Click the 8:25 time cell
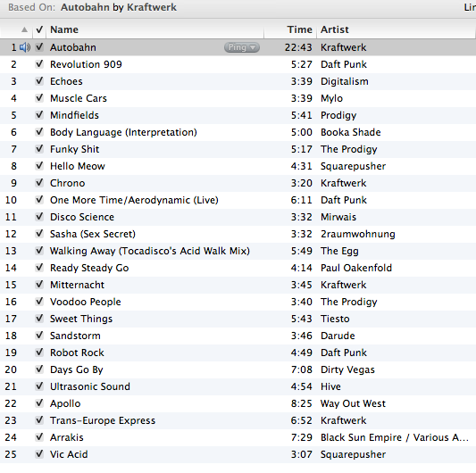The image size is (476, 473). pos(302,403)
